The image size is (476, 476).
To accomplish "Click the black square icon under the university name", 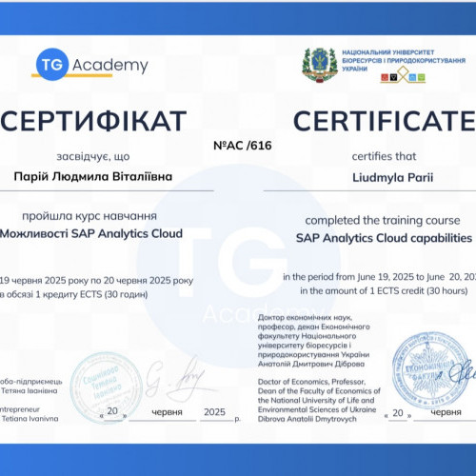I will pyautogui.click(x=393, y=77).
